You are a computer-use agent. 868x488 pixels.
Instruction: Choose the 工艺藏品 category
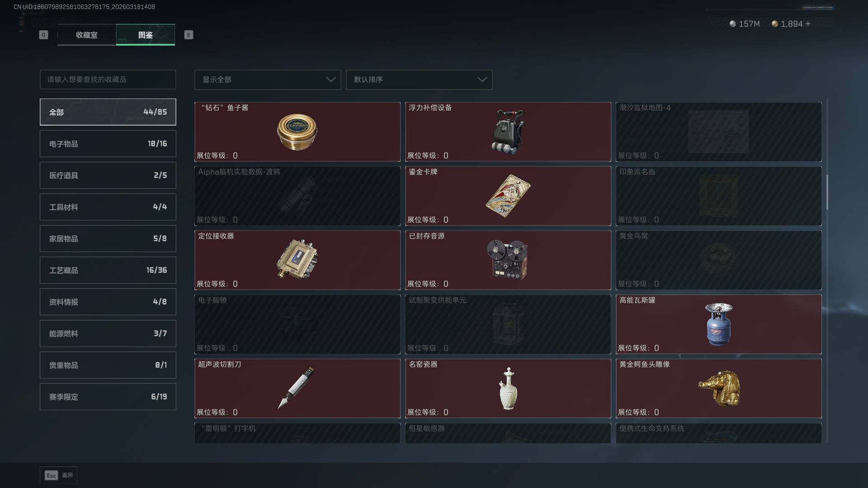(108, 270)
